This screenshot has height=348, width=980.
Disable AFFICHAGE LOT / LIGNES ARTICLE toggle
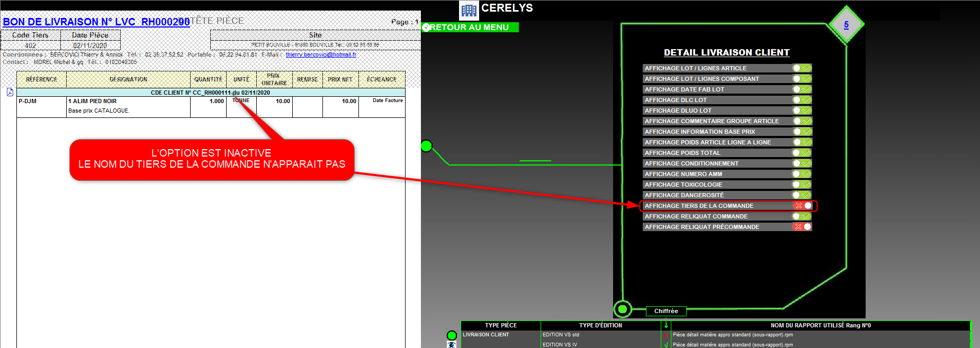[802, 68]
